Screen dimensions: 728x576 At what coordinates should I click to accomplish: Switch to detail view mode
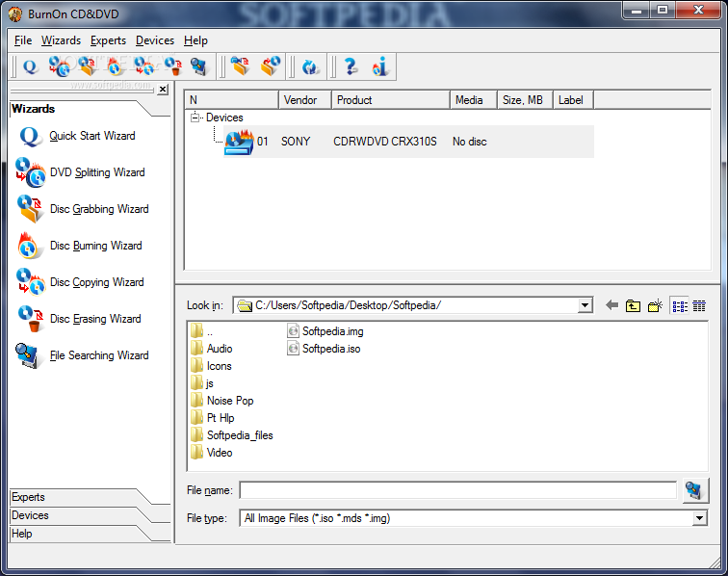699,305
